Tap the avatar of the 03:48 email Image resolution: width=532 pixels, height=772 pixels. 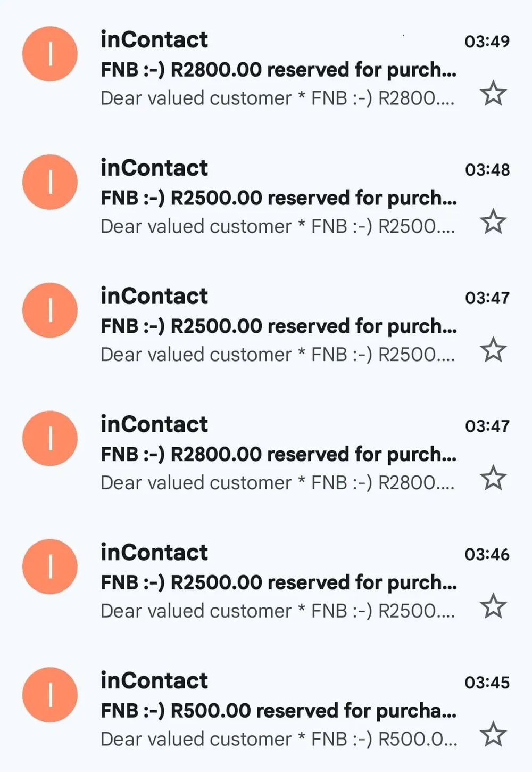point(50,182)
